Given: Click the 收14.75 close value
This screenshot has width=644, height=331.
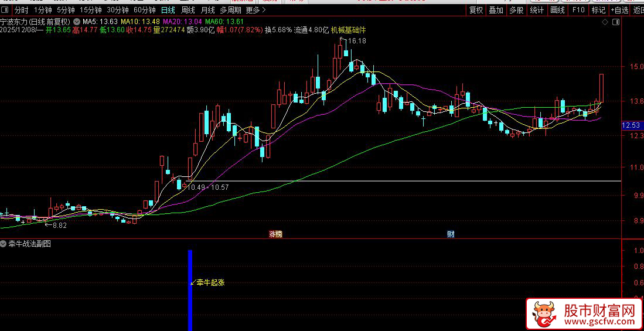Looking at the screenshot, I should pyautogui.click(x=139, y=29).
